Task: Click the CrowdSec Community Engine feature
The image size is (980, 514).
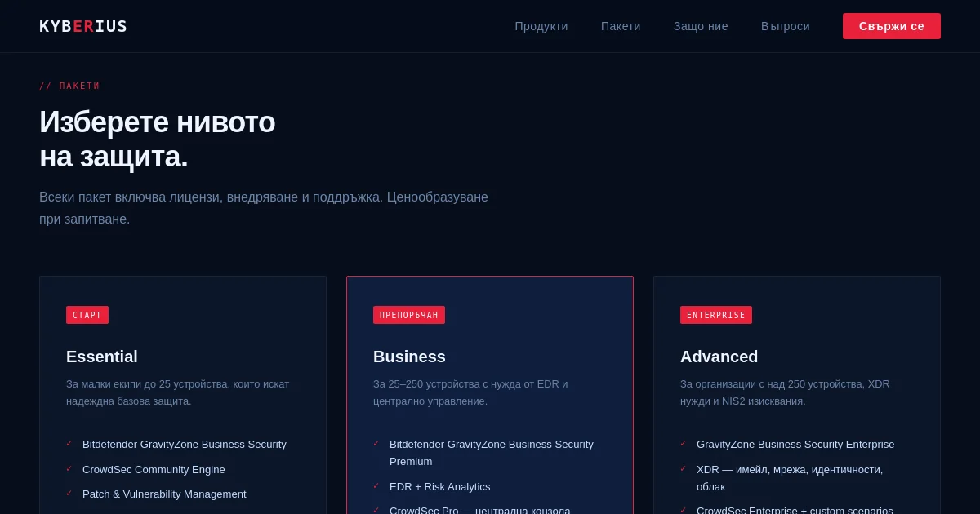Action: point(154,470)
